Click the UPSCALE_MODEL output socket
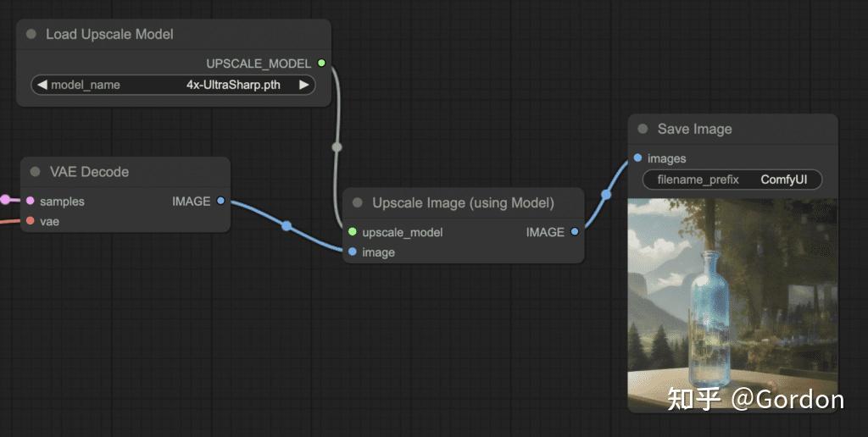 tap(321, 63)
